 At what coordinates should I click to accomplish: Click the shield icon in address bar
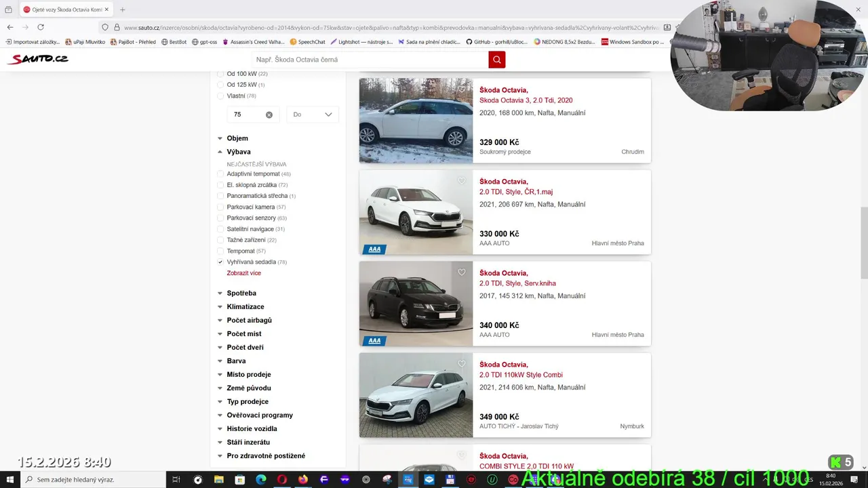[x=105, y=27]
